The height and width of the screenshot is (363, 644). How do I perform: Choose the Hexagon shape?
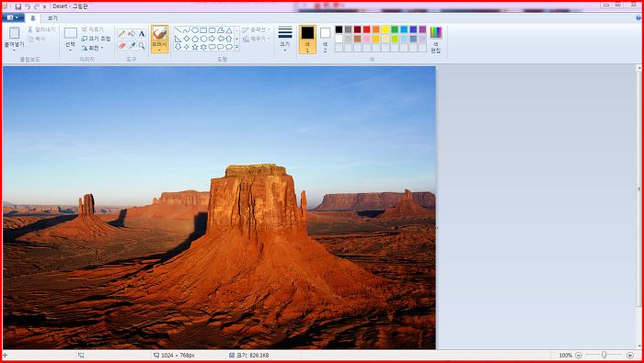[x=203, y=39]
